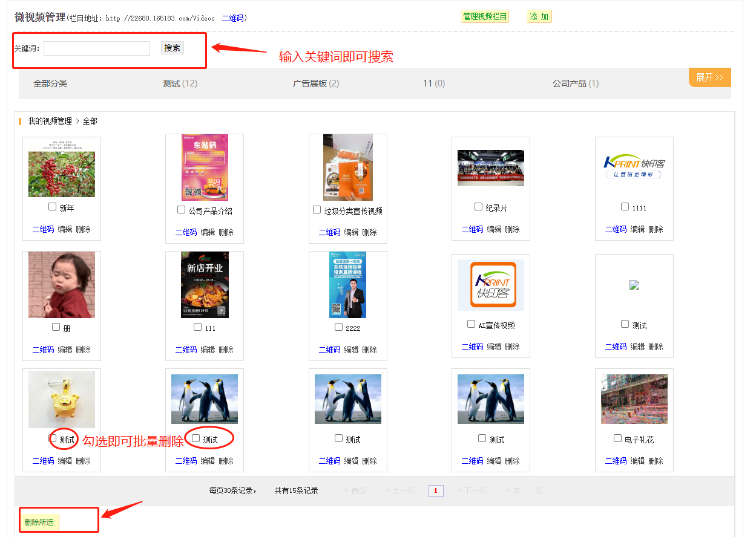Switch to the 广告展板 category tab

click(x=315, y=83)
